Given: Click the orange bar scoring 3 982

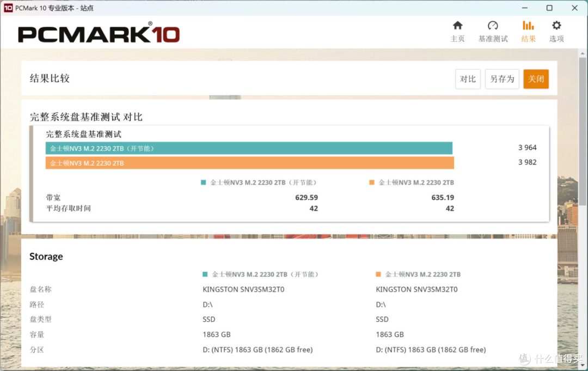Looking at the screenshot, I should click(x=250, y=163).
